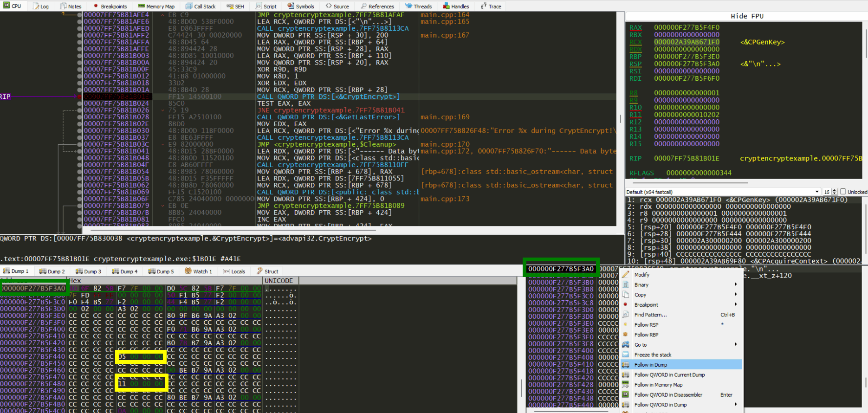The height and width of the screenshot is (413, 868).
Task: Click the Freeze the stack icon
Action: tap(626, 355)
